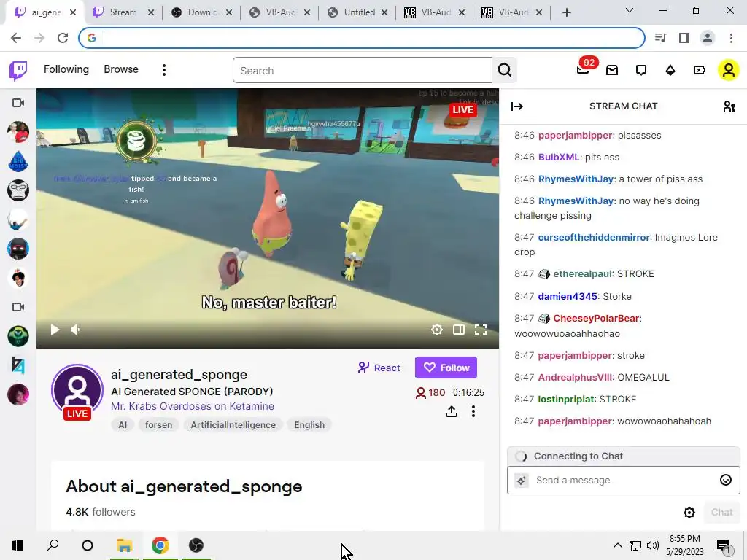Open the inbox notifications icon

[612, 70]
